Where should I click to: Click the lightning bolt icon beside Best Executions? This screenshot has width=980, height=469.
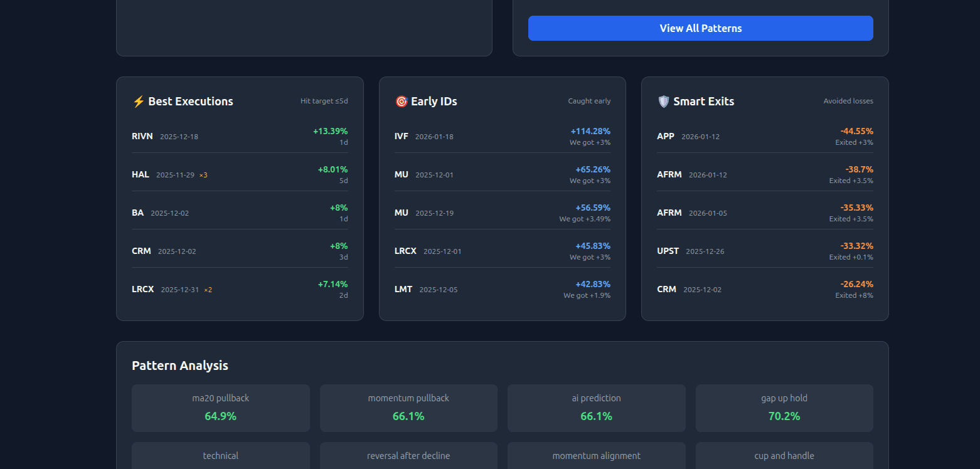(139, 100)
